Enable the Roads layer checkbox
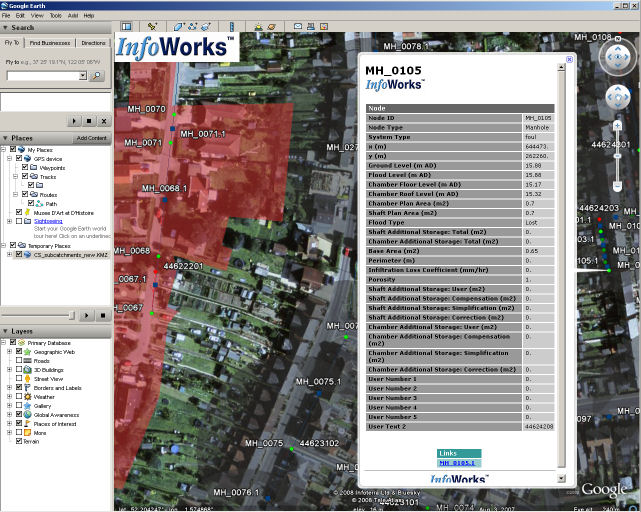Screen dimensions: 641x512 (19, 360)
